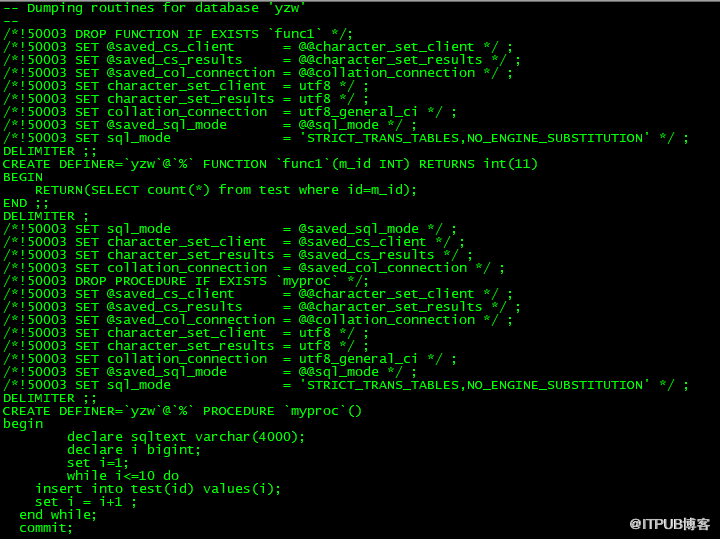The width and height of the screenshot is (720, 539).
Task: Click the ITPUB blog watermark logo
Action: [x=668, y=522]
